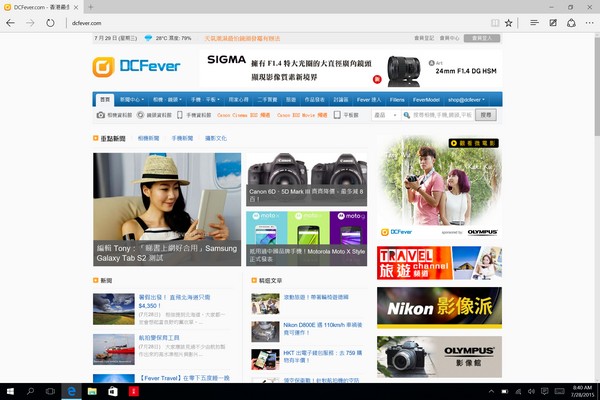Screen dimensions: 600x400
Task: Click the blue magnifier search icon
Action: coord(406,115)
